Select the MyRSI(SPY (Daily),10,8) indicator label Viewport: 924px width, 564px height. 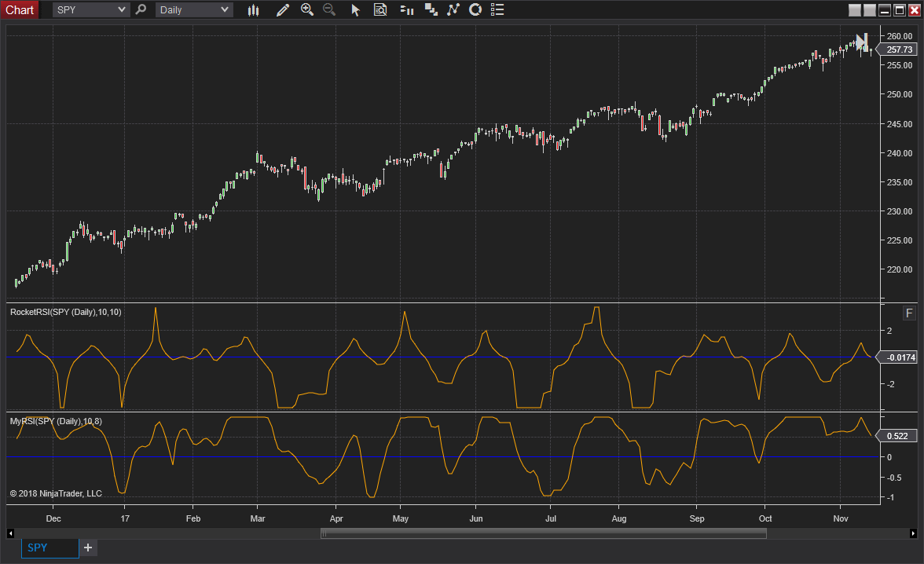point(56,421)
